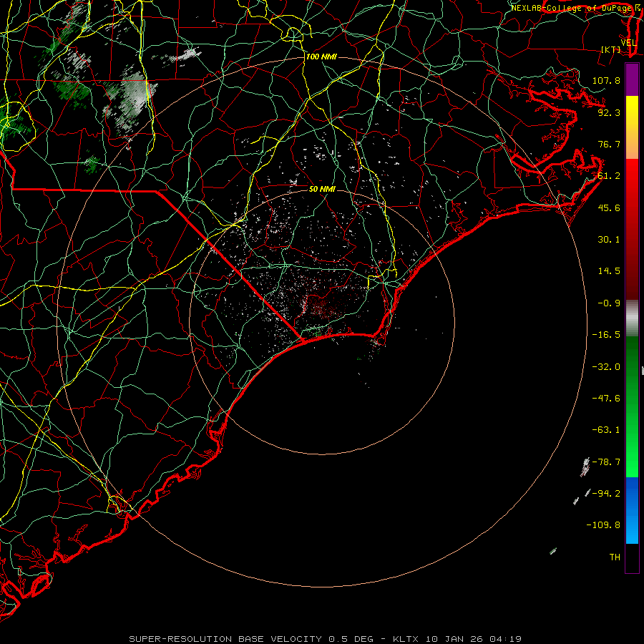Screen dimensions: 644x644
Task: Select the -32.0 scale value
Action: (x=606, y=367)
